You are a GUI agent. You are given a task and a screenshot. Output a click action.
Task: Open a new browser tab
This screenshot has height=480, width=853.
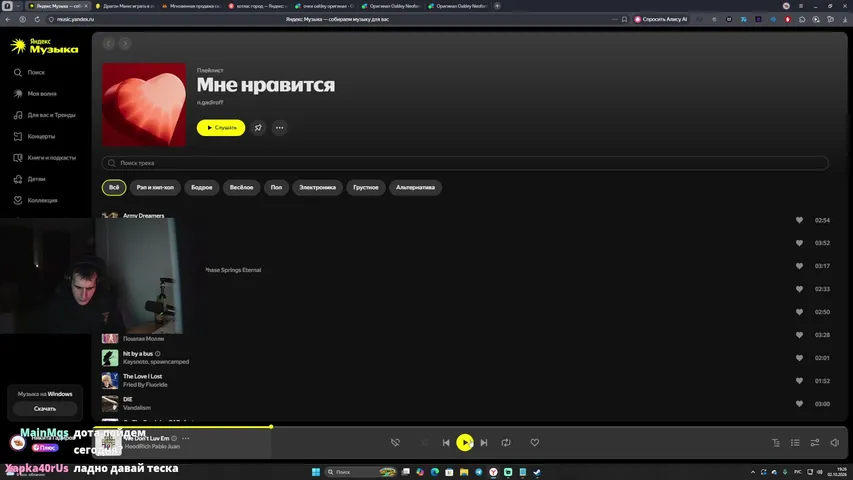[x=497, y=6]
